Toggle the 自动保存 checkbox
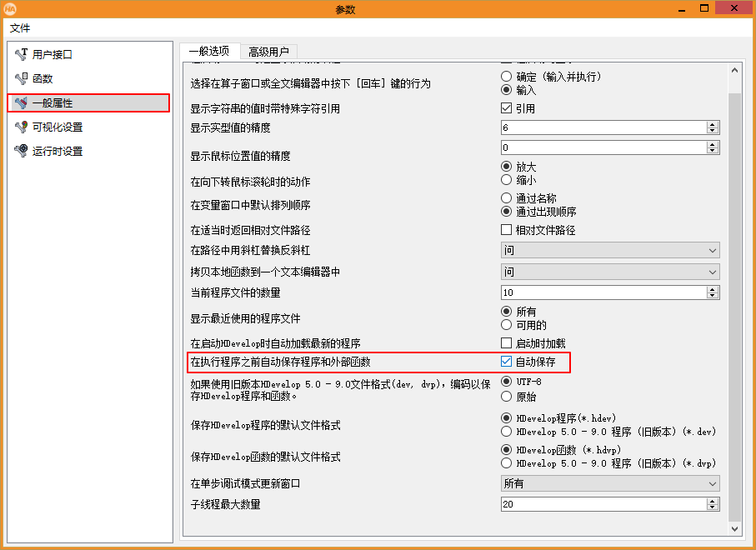This screenshot has height=550, width=756. click(x=506, y=362)
